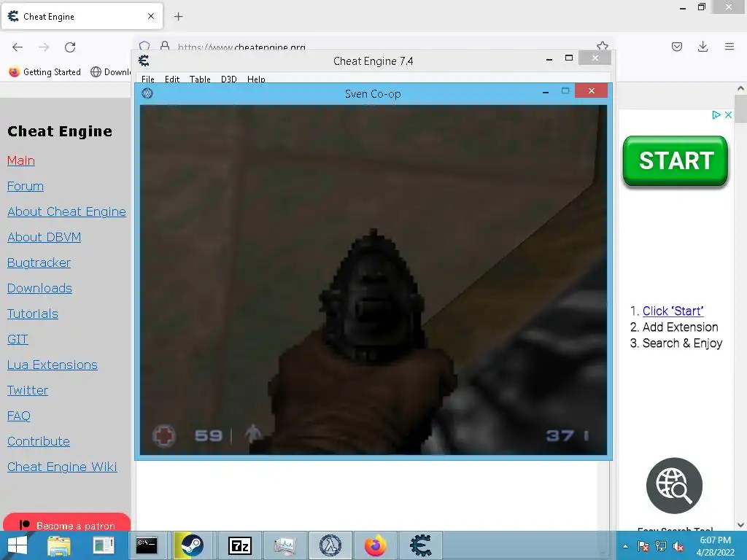Click the Cheat Engine 7.4 title bar logo
This screenshot has height=560, width=747.
click(x=144, y=61)
